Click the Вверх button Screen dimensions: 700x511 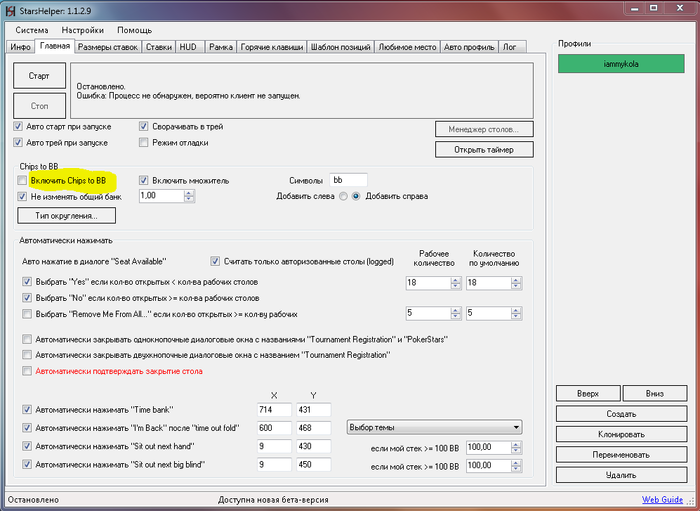[588, 394]
